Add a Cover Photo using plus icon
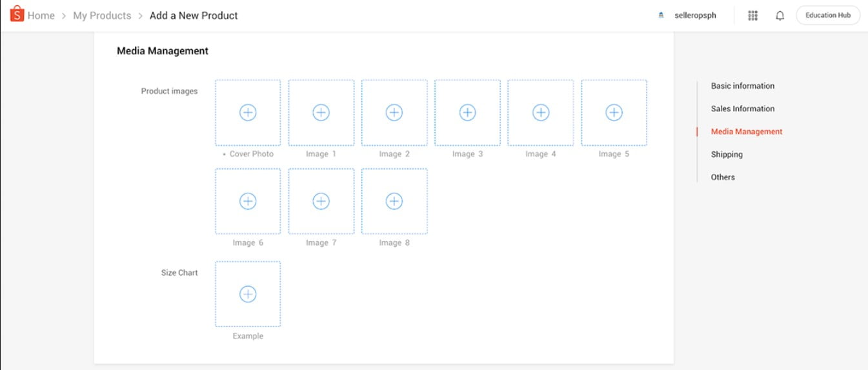 [x=248, y=113]
